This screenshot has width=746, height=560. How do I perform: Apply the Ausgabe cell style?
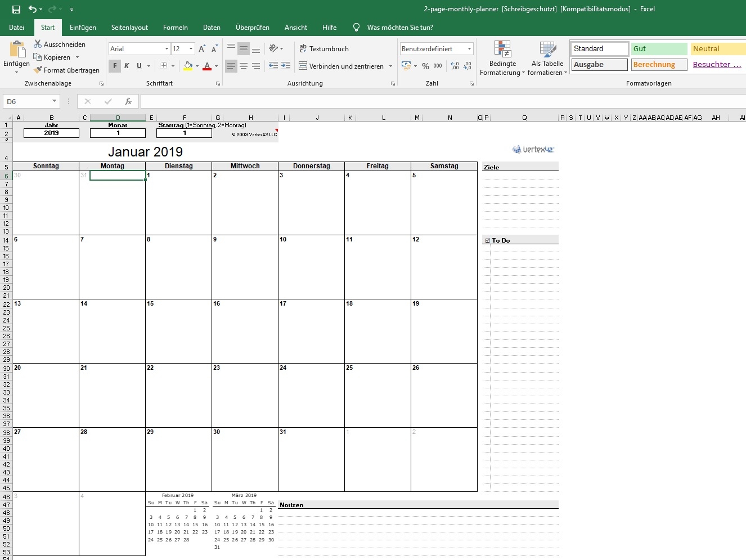(600, 65)
